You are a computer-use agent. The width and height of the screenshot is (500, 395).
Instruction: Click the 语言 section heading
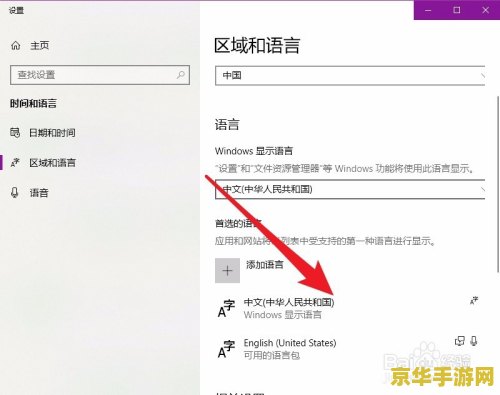pos(227,125)
